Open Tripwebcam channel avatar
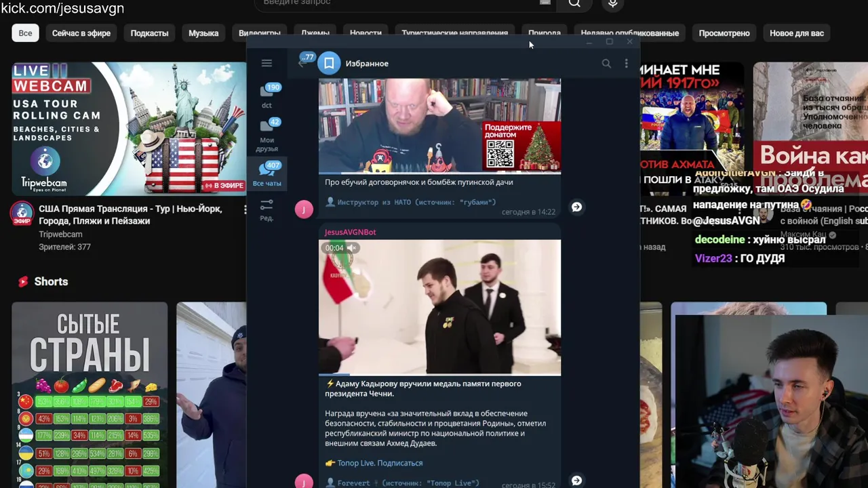The image size is (868, 488). tap(22, 213)
